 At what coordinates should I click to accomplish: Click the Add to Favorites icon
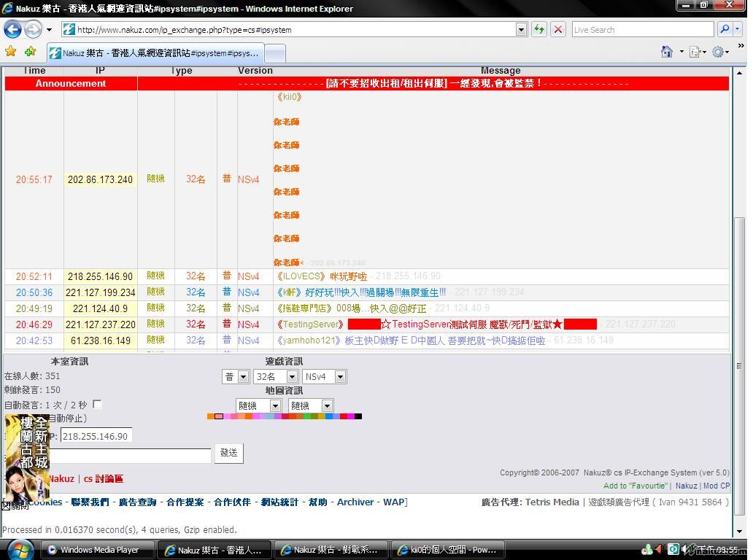(x=30, y=52)
